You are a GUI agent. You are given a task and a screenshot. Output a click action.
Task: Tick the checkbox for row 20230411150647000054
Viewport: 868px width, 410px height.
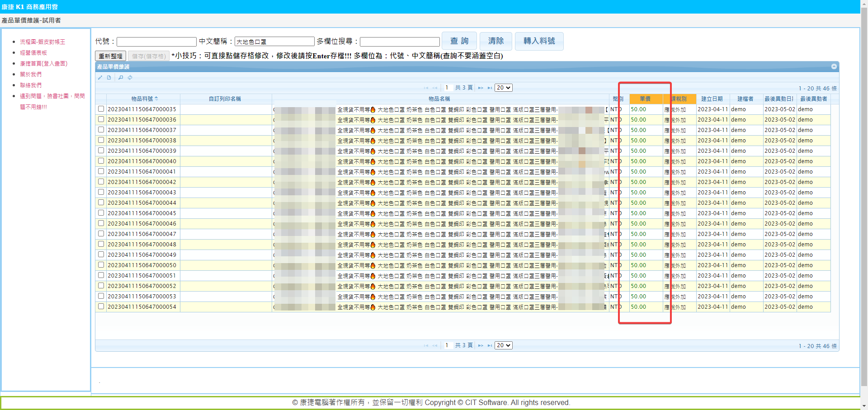pos(101,306)
